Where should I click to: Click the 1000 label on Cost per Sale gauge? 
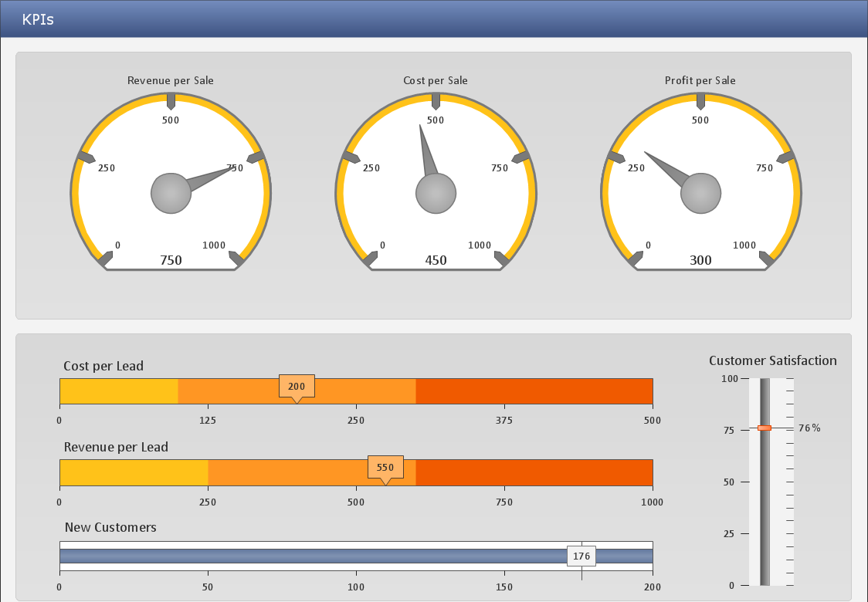point(480,245)
